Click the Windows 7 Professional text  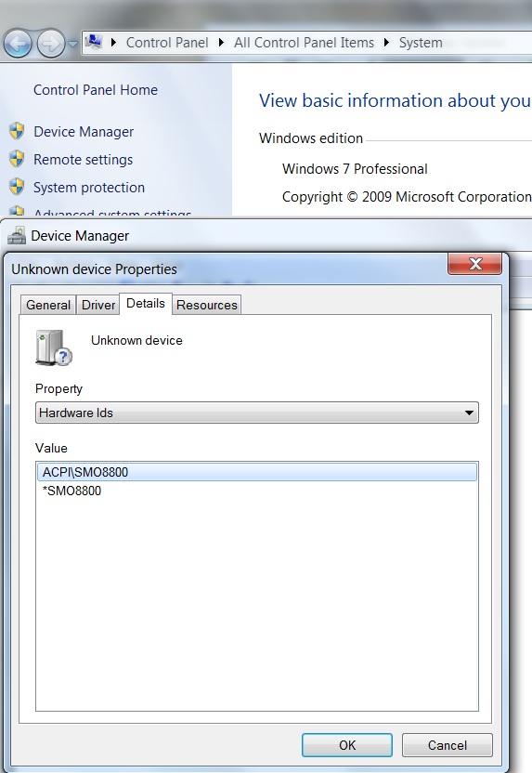pos(355,169)
